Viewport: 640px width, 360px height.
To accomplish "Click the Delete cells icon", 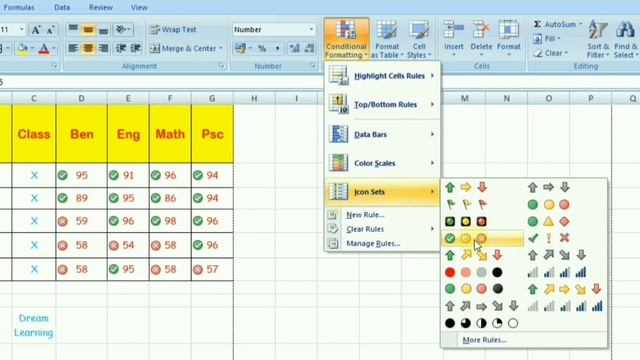I will 481,31.
